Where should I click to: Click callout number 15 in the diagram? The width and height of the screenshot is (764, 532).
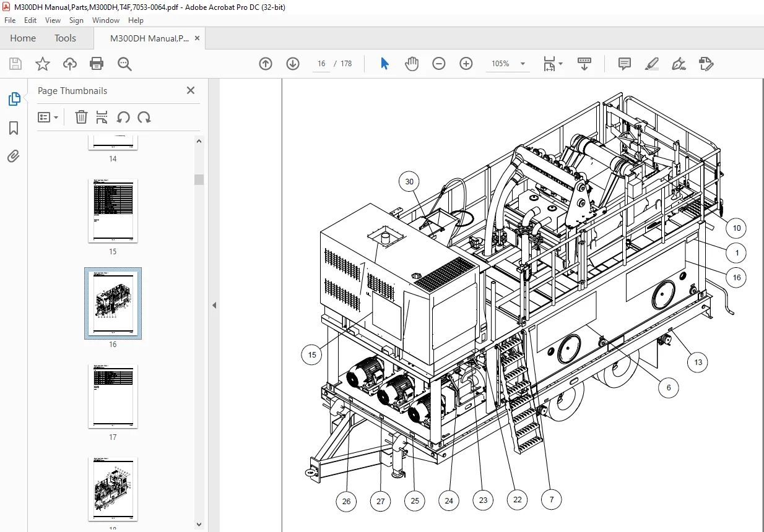click(312, 355)
